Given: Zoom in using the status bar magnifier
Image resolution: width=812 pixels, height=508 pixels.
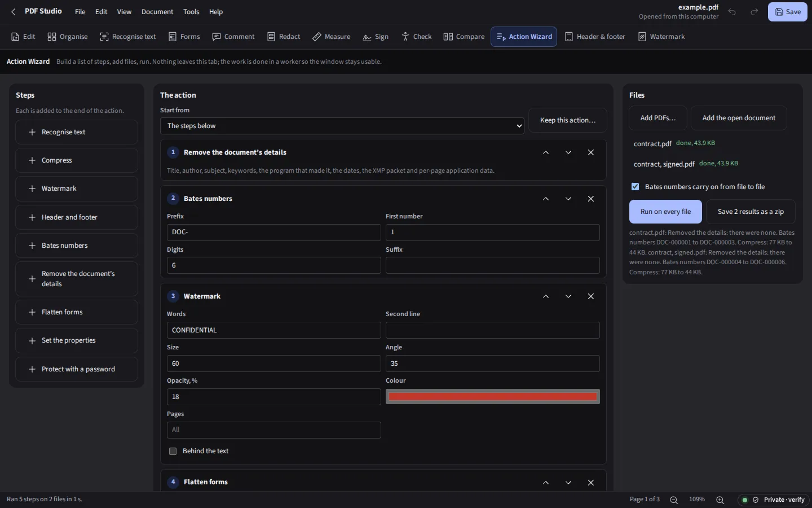Looking at the screenshot, I should [x=720, y=500].
